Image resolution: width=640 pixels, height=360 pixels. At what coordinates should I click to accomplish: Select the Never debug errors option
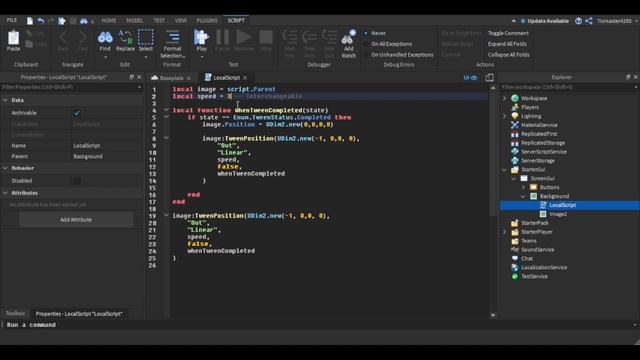(x=366, y=33)
